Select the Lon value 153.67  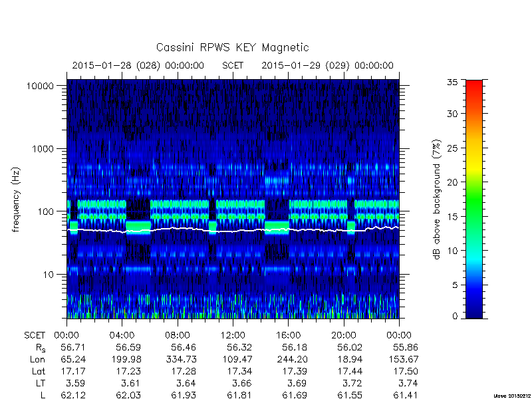(x=403, y=359)
